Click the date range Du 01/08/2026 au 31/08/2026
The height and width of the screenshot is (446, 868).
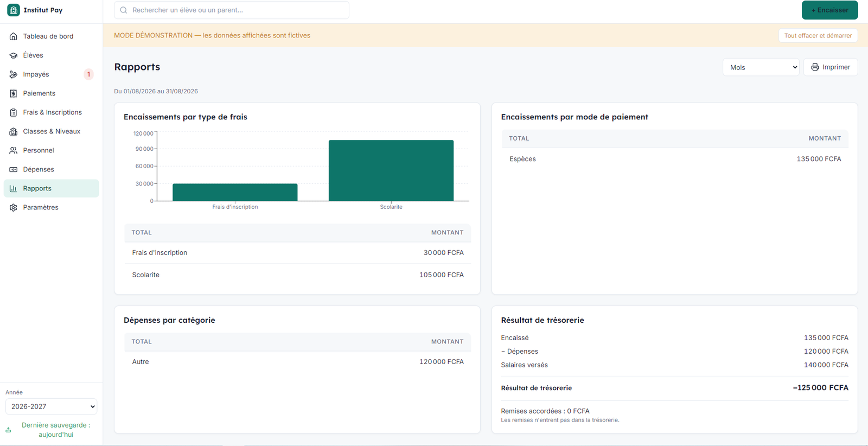click(x=156, y=91)
